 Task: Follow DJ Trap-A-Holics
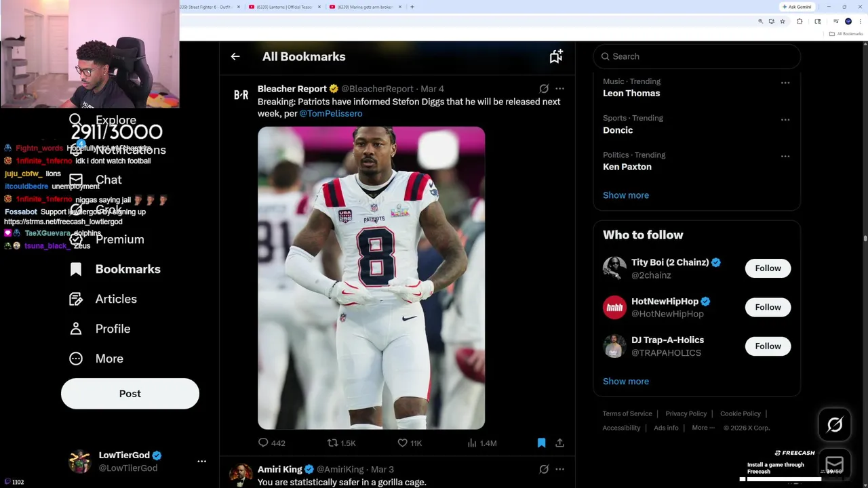pos(768,346)
